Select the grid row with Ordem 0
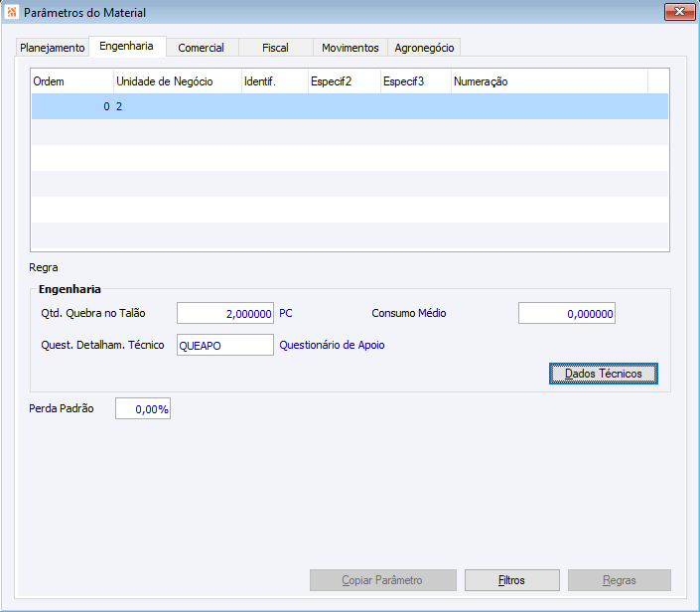This screenshot has height=612, width=700. [x=350, y=106]
